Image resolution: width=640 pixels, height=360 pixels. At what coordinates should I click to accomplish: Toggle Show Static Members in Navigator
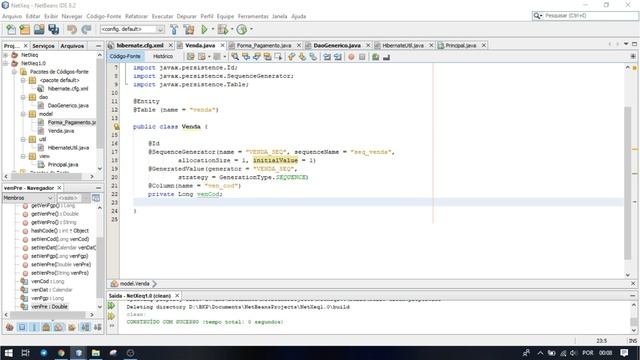click(x=34, y=327)
